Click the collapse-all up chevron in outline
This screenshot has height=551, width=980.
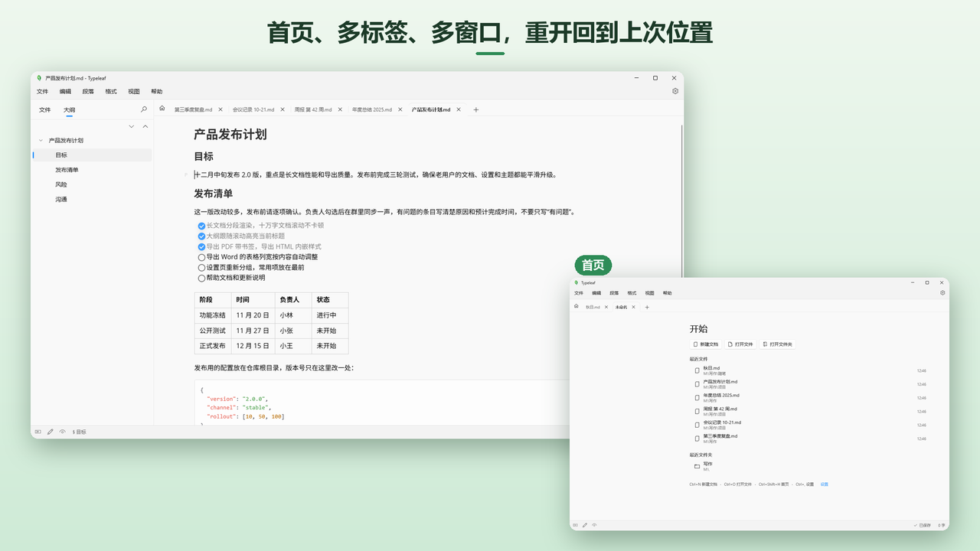145,126
